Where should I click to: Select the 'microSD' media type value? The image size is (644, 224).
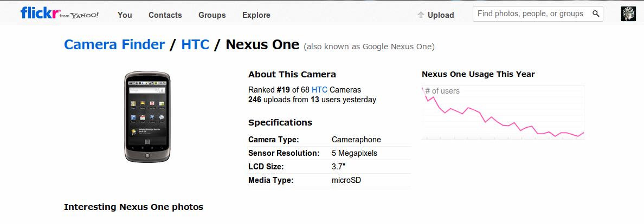pos(346,180)
